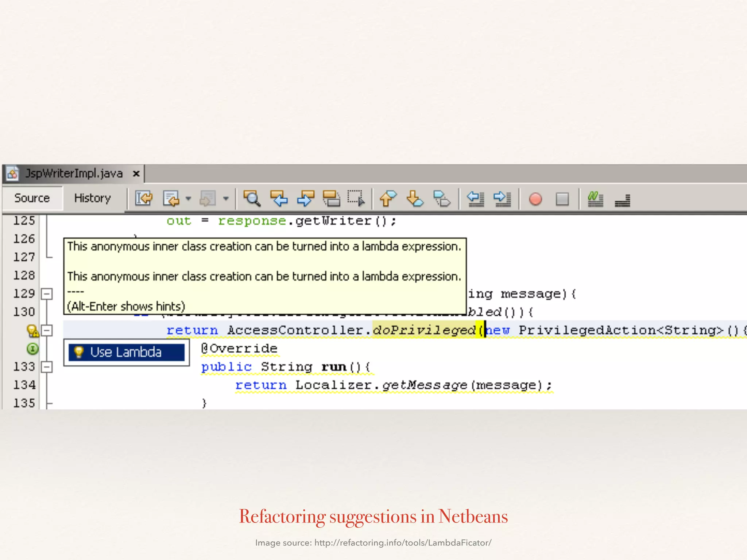The width and height of the screenshot is (747, 560).
Task: Click the green override annotation gutter icon
Action: (32, 349)
